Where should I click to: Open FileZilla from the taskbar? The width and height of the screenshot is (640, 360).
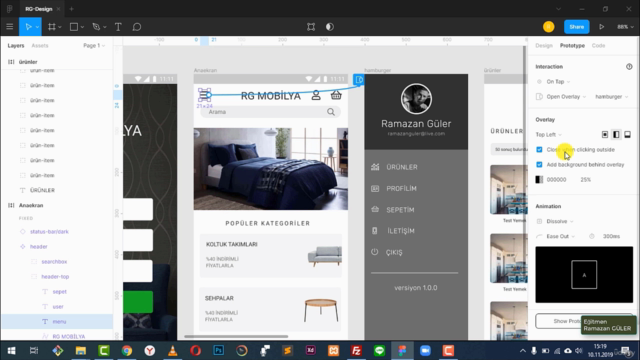356,351
